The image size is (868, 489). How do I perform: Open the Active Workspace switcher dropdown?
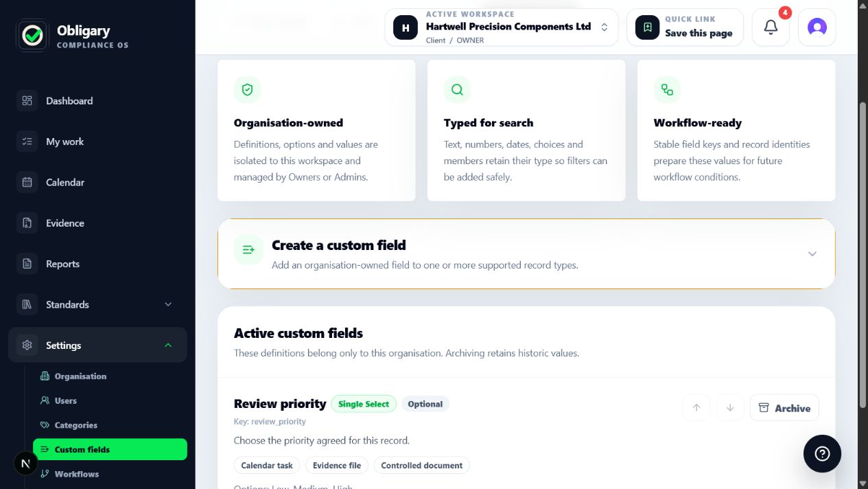pyautogui.click(x=501, y=27)
